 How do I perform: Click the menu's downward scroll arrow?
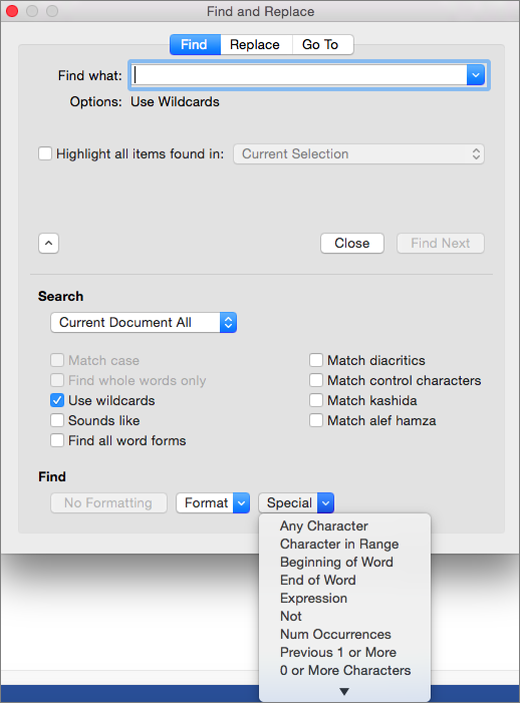pos(344,691)
